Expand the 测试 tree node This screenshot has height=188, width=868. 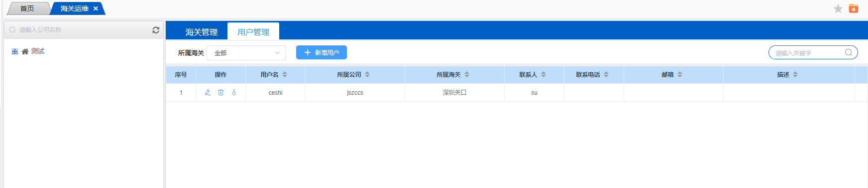tap(15, 51)
